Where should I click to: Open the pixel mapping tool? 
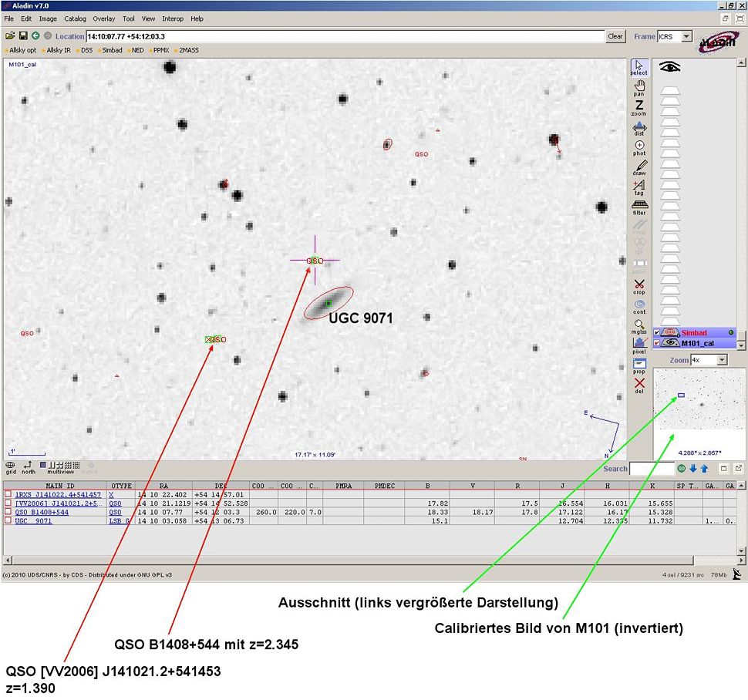tap(639, 345)
